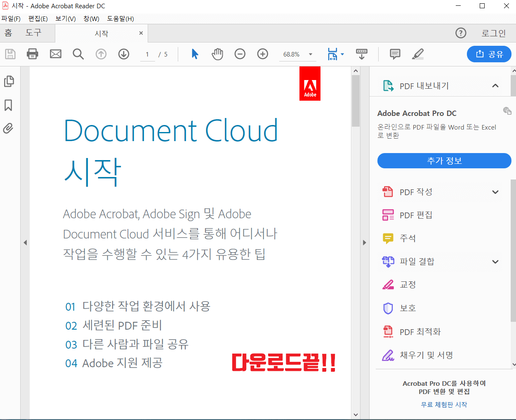516x420 pixels.
Task: Click the convert icon beside Acrobat Pro DC
Action: coord(507,111)
